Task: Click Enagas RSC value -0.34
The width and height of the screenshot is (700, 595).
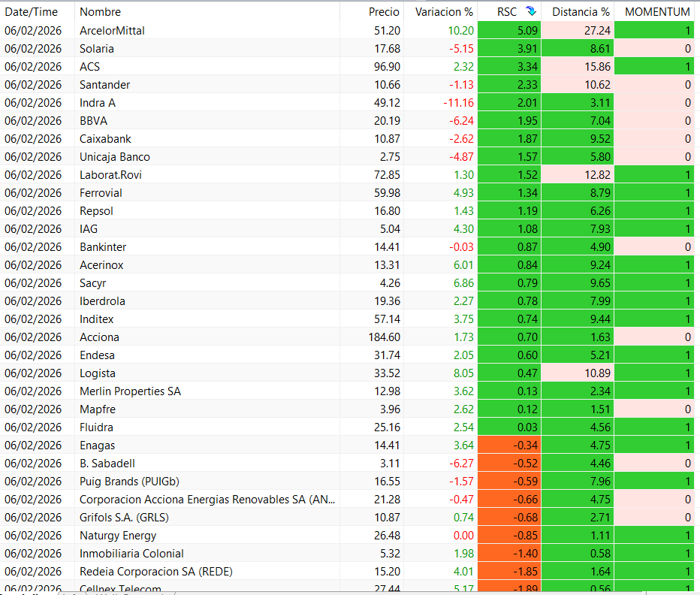Action: [525, 445]
